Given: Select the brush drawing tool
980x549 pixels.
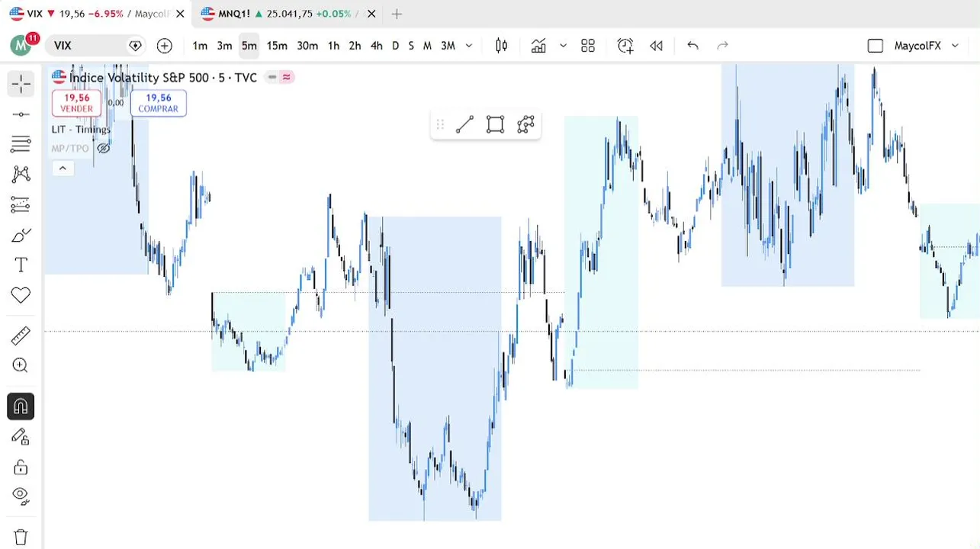Looking at the screenshot, I should [21, 235].
